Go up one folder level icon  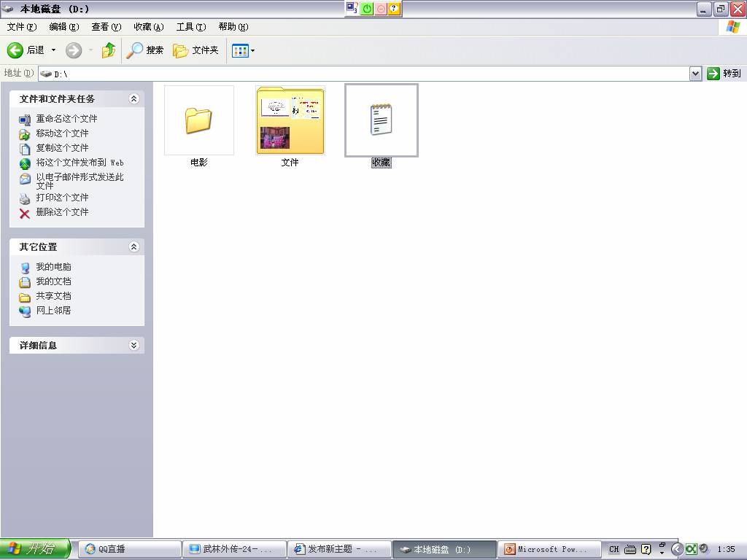coord(109,50)
